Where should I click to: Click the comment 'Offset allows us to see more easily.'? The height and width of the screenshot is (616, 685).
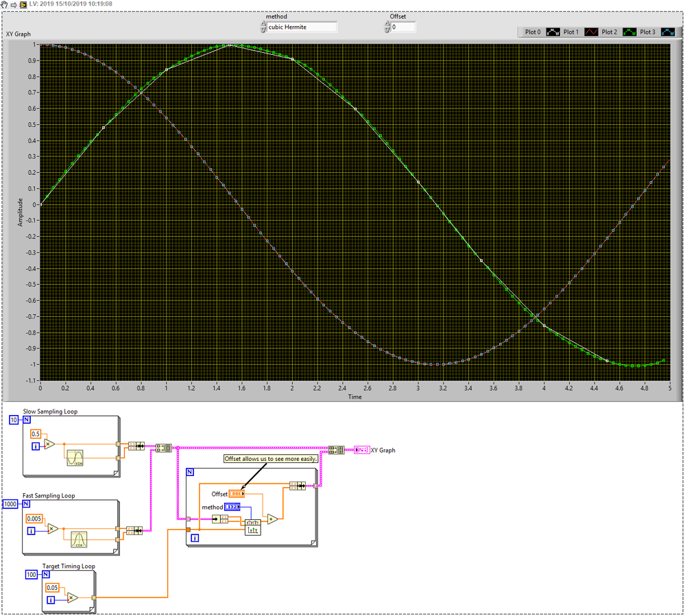point(271,459)
